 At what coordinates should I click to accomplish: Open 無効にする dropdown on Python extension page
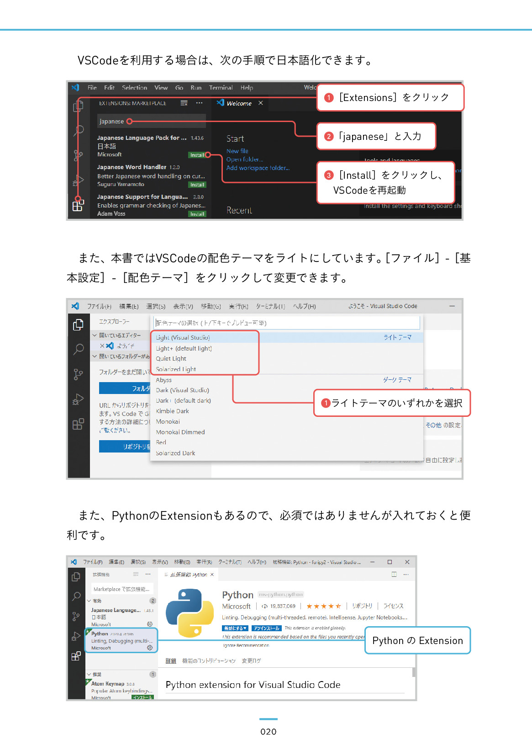[235, 628]
